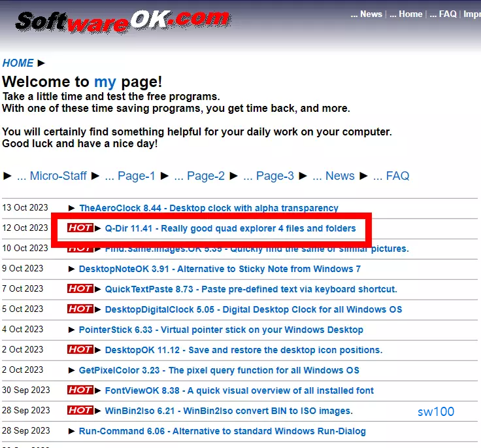Click the 'Welcome to my page!' heading
The height and width of the screenshot is (448, 481).
pos(82,82)
